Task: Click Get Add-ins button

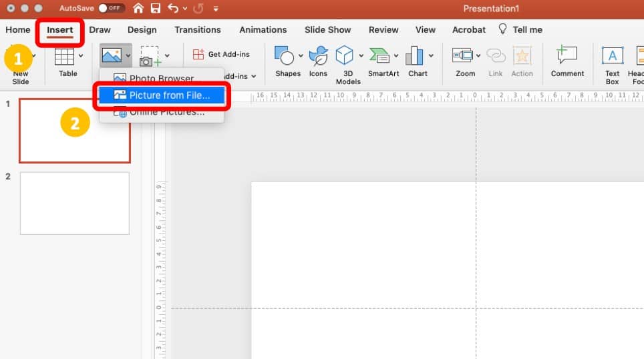Action: [221, 54]
